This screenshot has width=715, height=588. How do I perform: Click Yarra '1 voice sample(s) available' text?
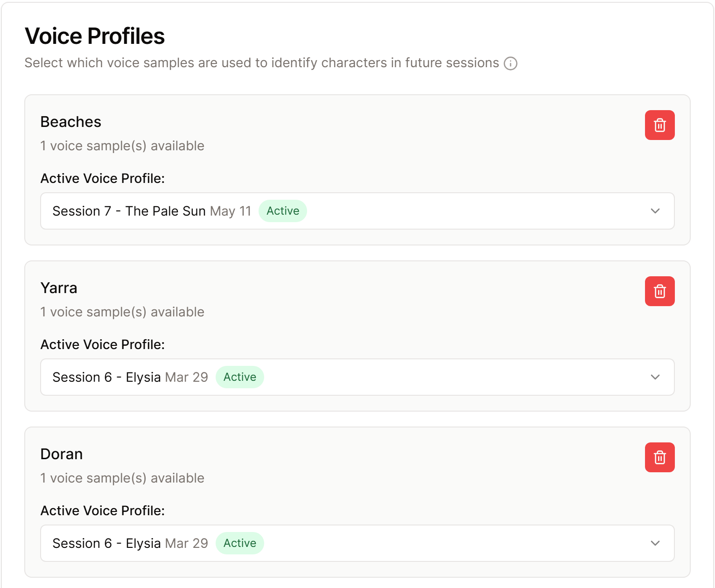[x=122, y=312]
